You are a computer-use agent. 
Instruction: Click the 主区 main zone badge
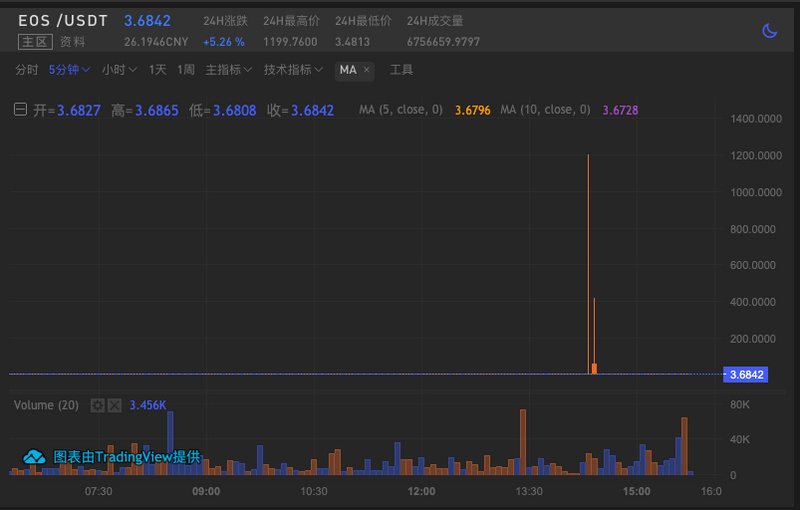coord(33,42)
